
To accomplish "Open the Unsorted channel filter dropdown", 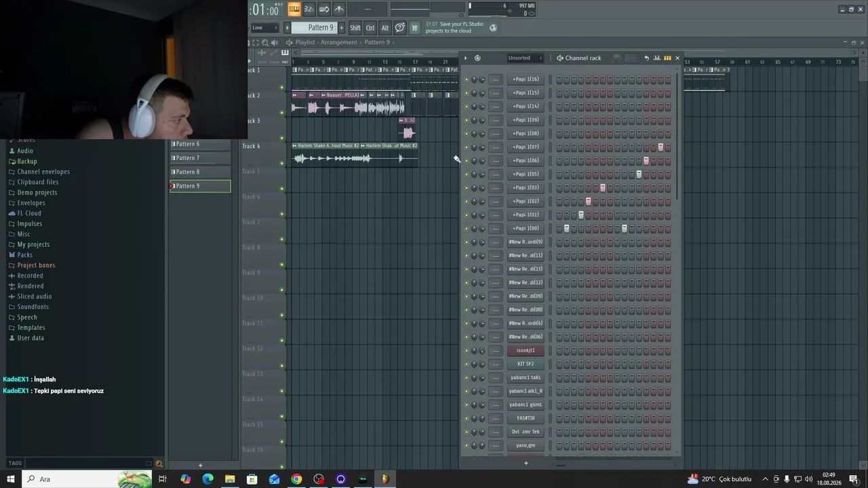I will (526, 58).
